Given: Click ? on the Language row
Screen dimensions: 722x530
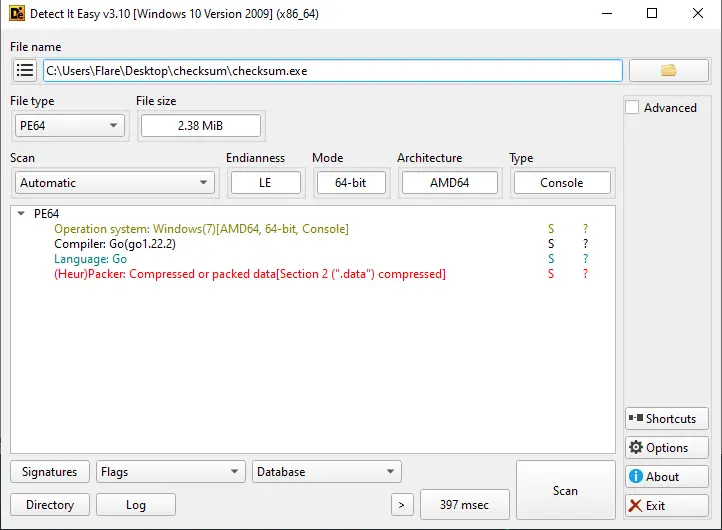Looking at the screenshot, I should pyautogui.click(x=585, y=259).
